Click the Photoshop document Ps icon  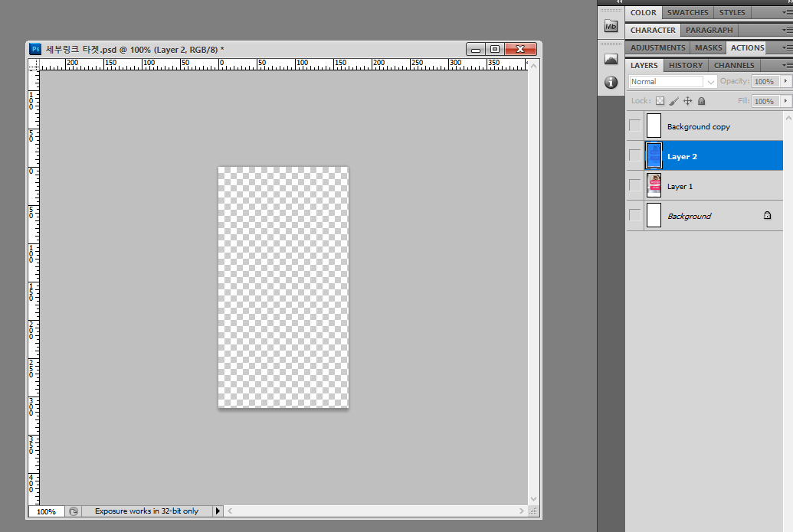click(x=35, y=49)
